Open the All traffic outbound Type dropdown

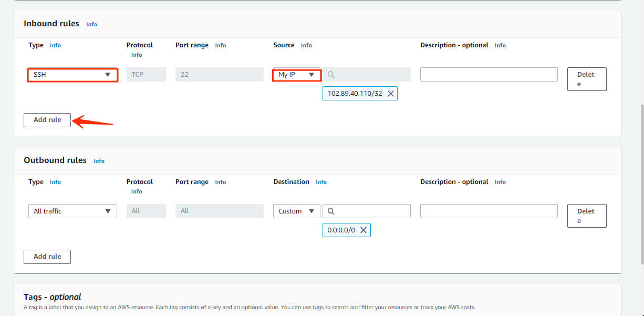72,211
